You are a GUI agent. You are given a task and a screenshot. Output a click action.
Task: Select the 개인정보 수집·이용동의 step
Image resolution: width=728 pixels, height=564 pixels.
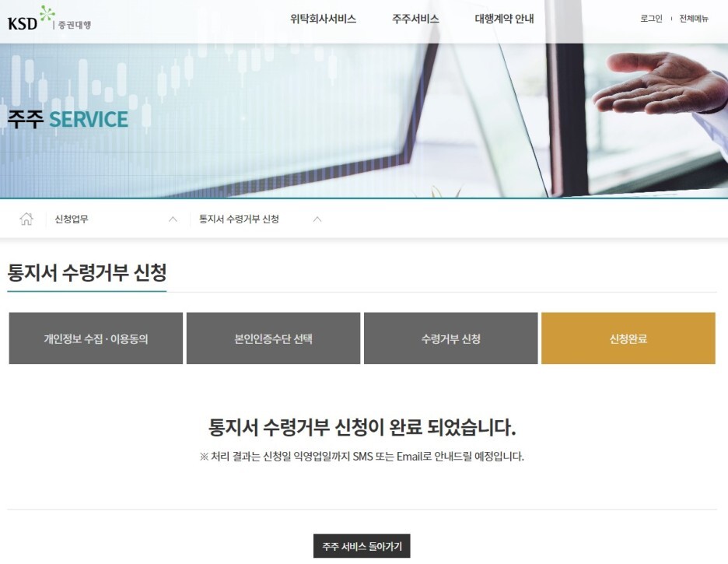click(x=96, y=338)
